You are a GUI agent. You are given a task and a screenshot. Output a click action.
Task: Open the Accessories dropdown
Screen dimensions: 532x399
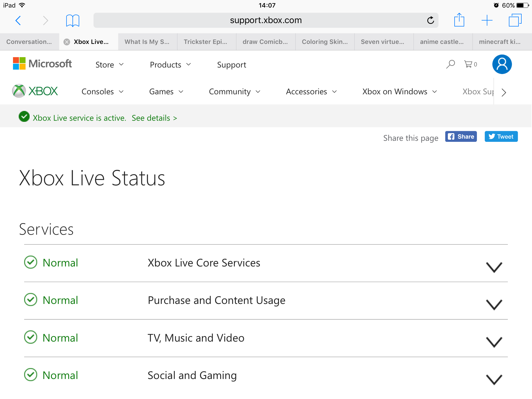(x=311, y=91)
